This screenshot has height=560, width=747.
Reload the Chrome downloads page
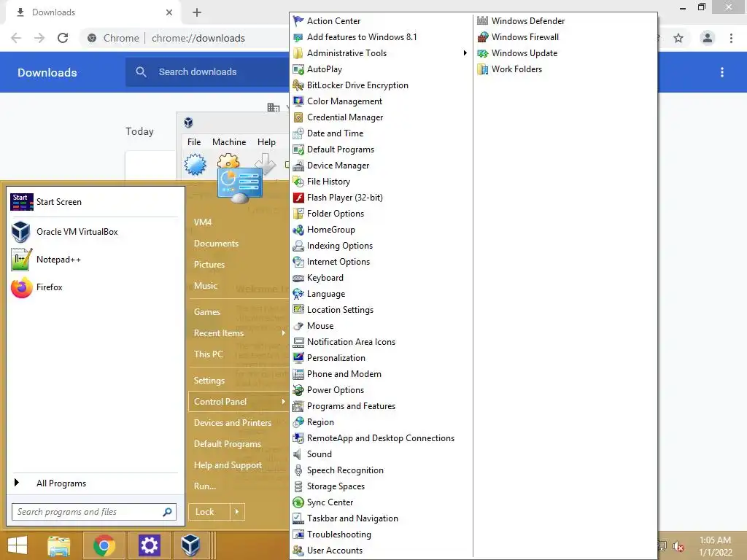pyautogui.click(x=63, y=38)
